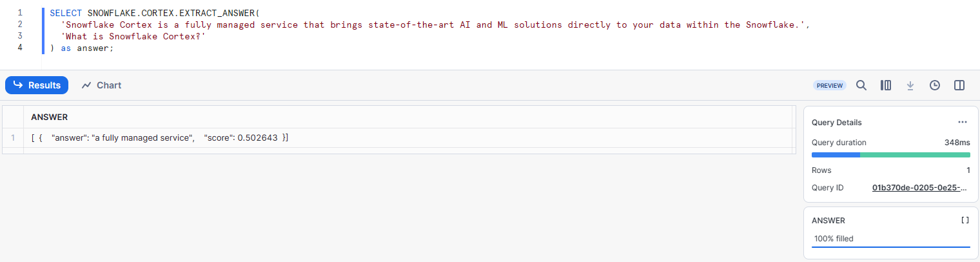Toggle the side details panel icon

[x=959, y=85]
